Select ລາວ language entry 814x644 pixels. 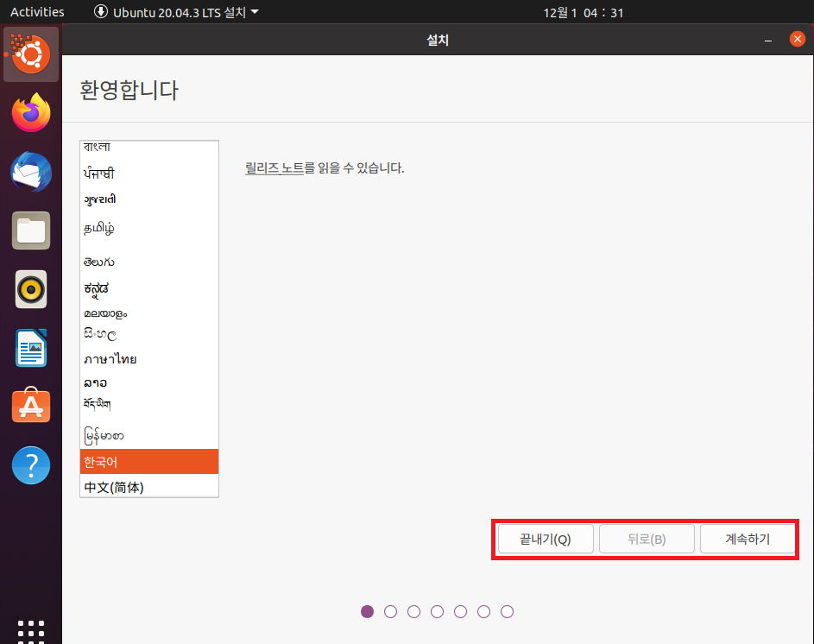point(149,382)
